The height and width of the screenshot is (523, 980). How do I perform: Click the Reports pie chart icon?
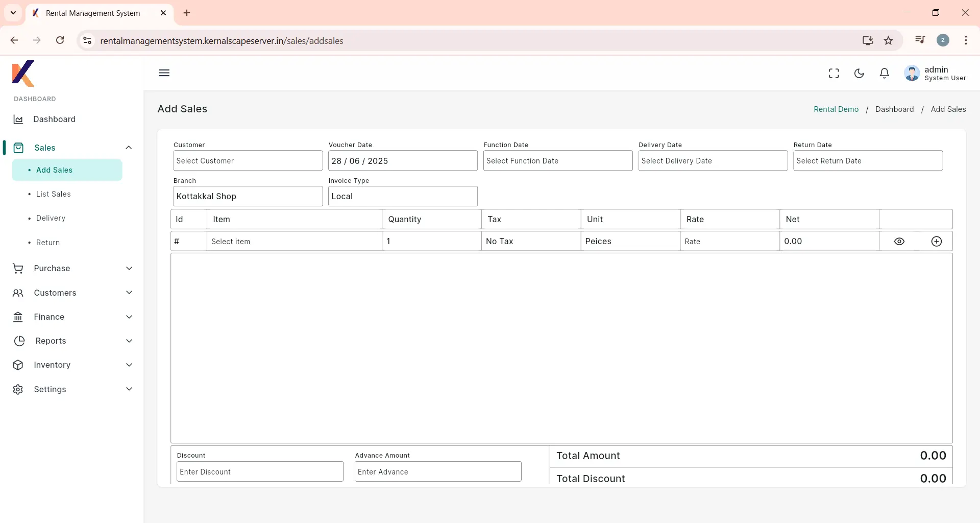[x=19, y=341]
